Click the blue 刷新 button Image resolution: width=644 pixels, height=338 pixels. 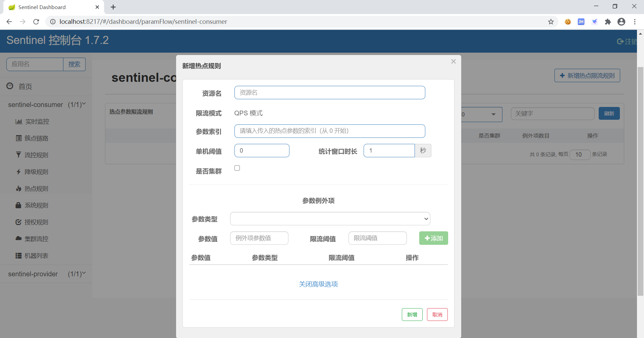click(609, 113)
